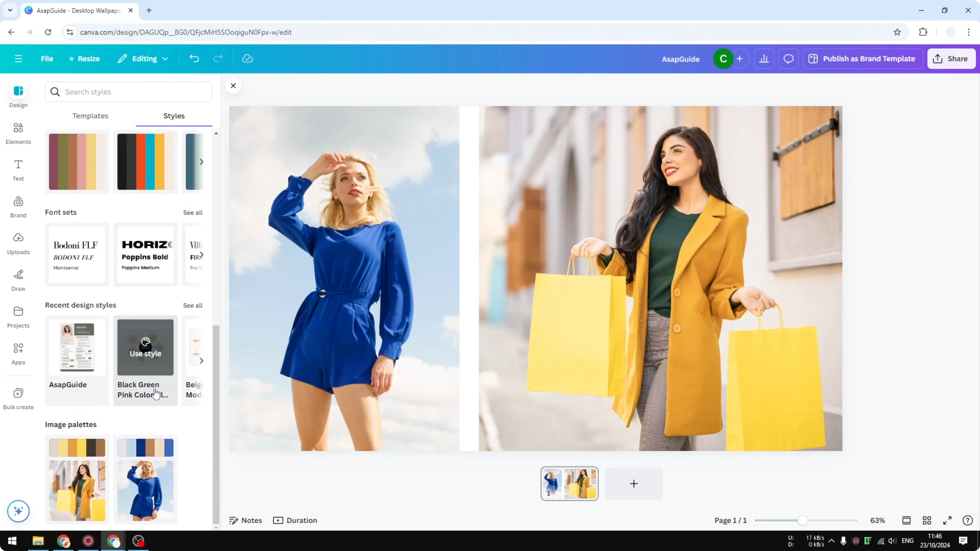Open the Elements panel
This screenshot has width=980, height=551.
click(18, 133)
